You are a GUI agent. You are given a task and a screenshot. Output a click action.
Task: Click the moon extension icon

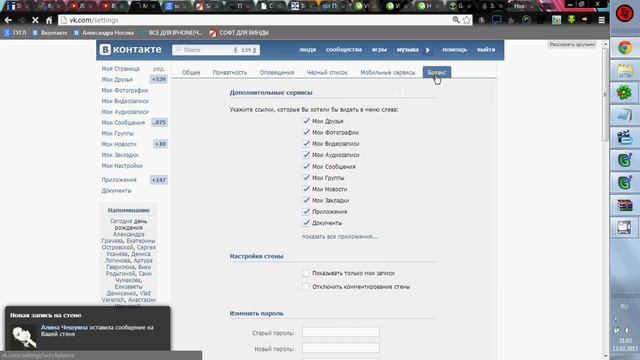point(482,20)
